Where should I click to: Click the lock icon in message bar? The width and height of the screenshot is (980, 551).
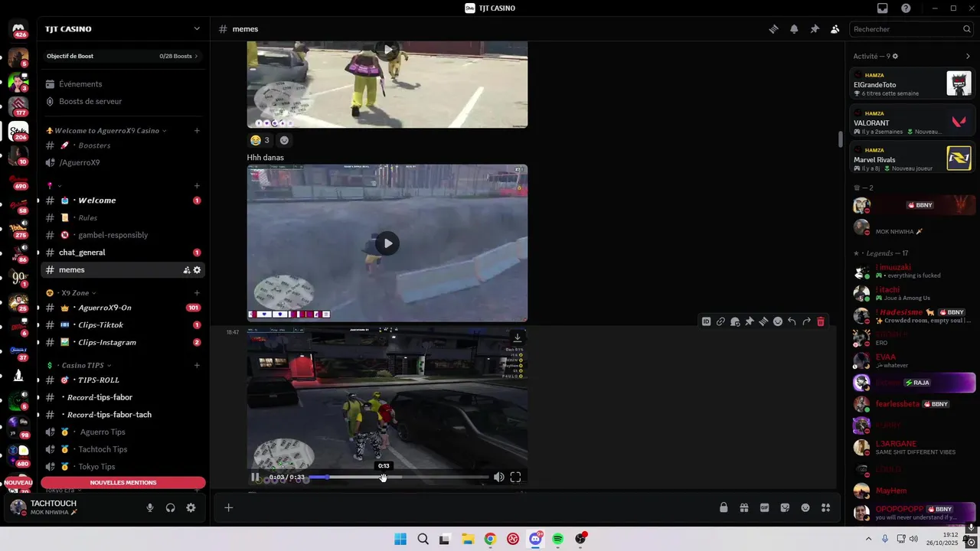pos(724,507)
